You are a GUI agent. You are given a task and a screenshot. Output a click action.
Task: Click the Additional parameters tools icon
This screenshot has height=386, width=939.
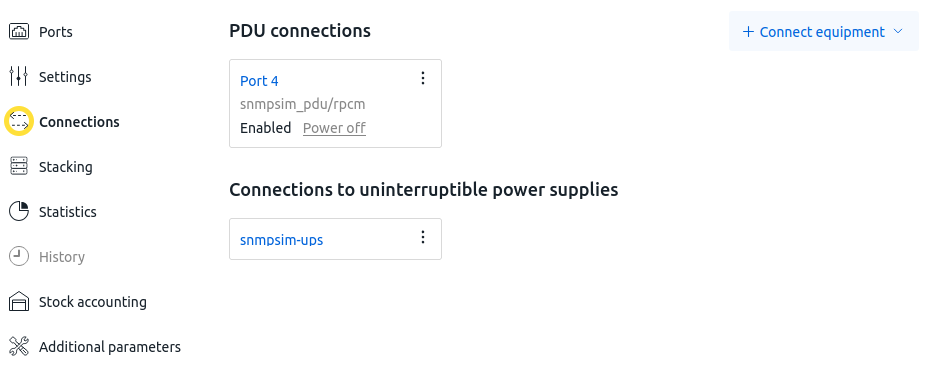click(19, 347)
